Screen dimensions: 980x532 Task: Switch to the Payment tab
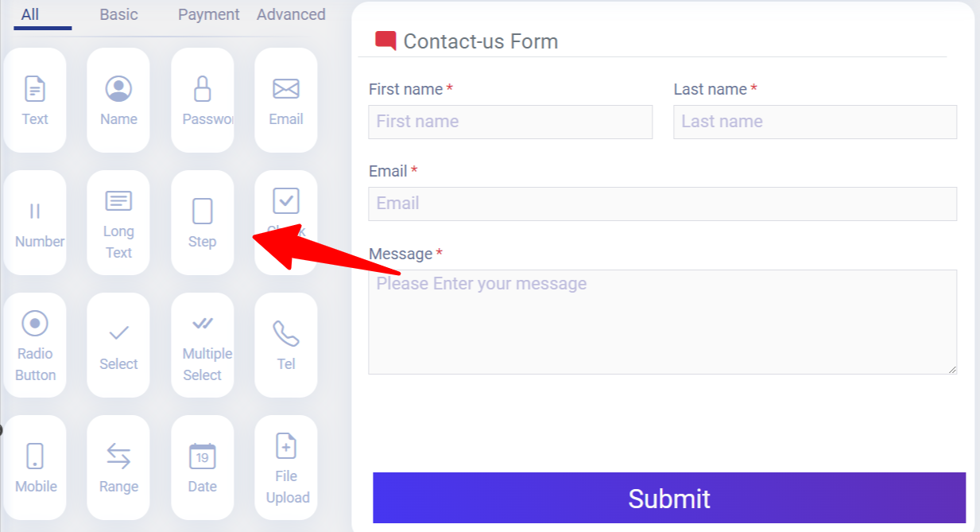208,14
